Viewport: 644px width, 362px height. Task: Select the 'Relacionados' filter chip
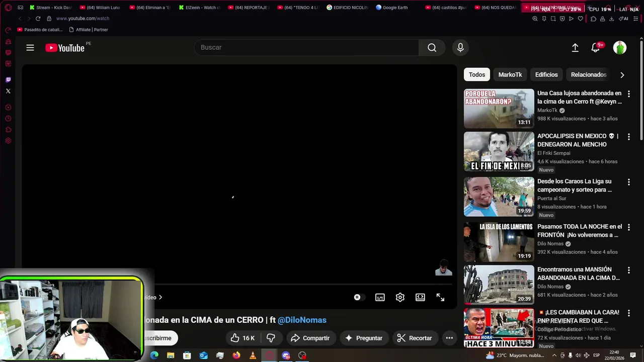coord(589,74)
